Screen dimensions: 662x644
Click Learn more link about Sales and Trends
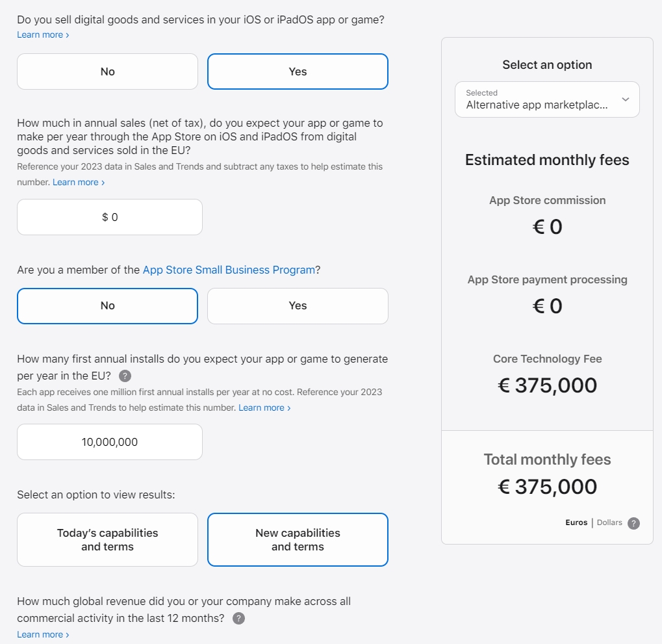(78, 182)
